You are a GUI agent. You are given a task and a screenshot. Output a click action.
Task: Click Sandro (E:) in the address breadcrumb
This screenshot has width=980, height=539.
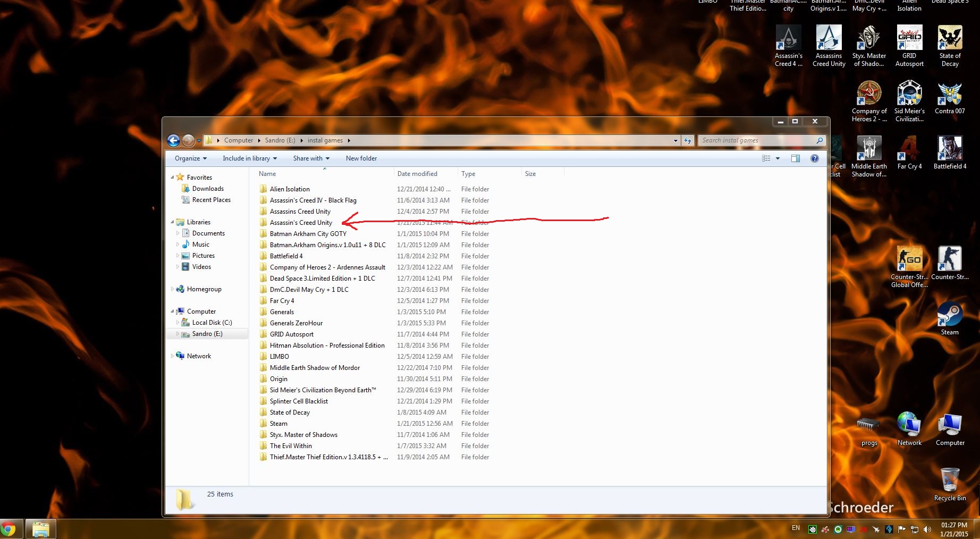(x=280, y=140)
